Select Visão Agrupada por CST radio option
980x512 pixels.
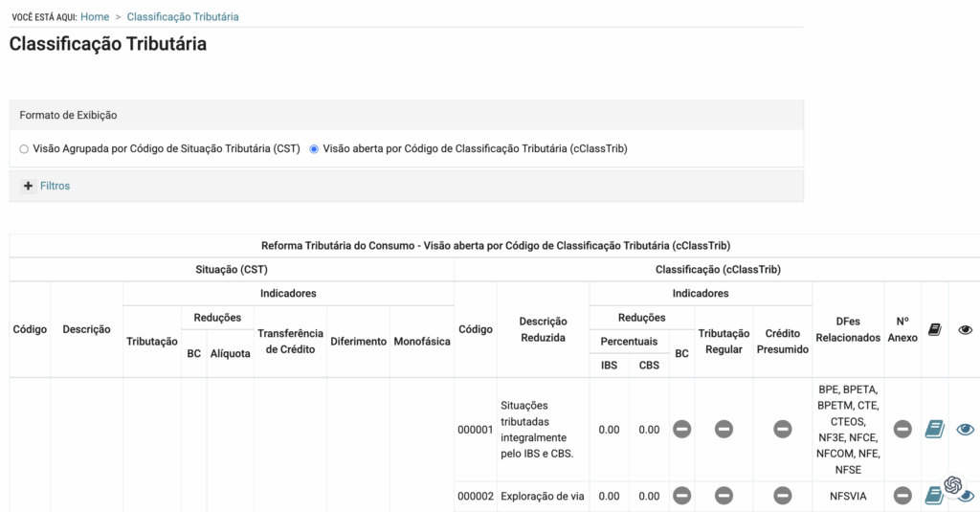coord(24,149)
